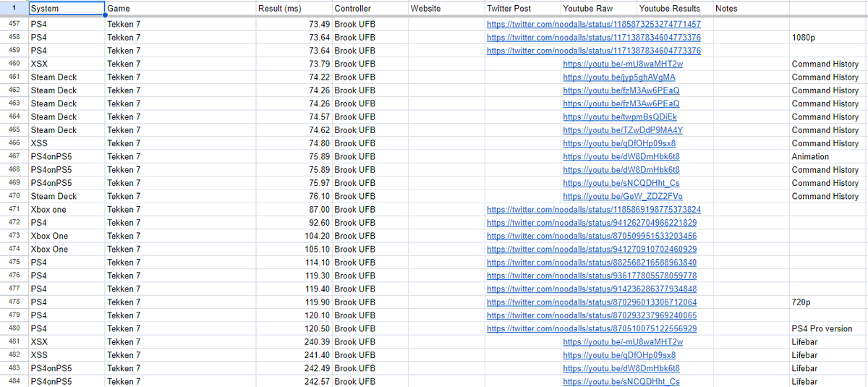Open Twitter link ending 941270910702460929

tap(592, 250)
